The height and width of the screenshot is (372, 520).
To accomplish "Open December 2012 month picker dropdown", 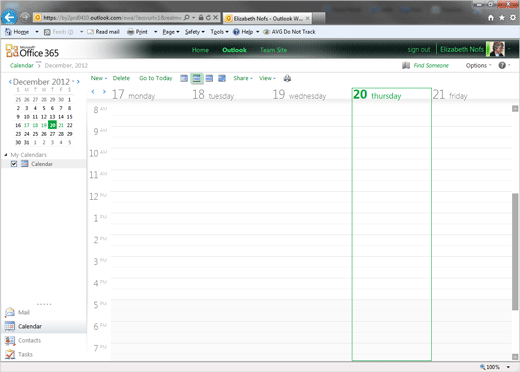I will click(x=73, y=81).
